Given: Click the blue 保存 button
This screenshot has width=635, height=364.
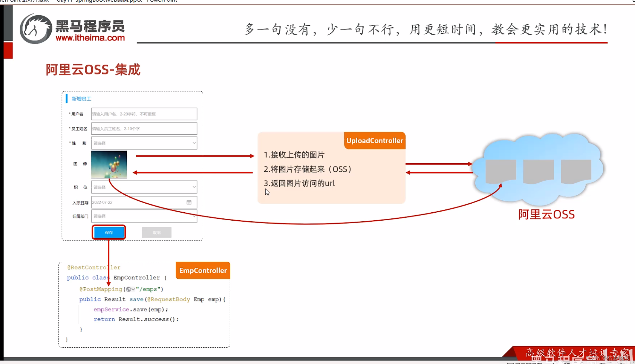Looking at the screenshot, I should coord(108,232).
